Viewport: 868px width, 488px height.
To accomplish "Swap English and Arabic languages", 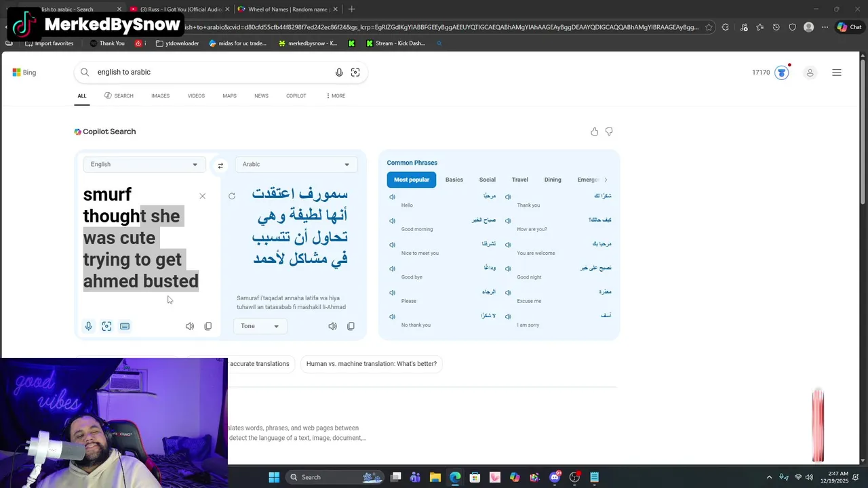I will (220, 165).
